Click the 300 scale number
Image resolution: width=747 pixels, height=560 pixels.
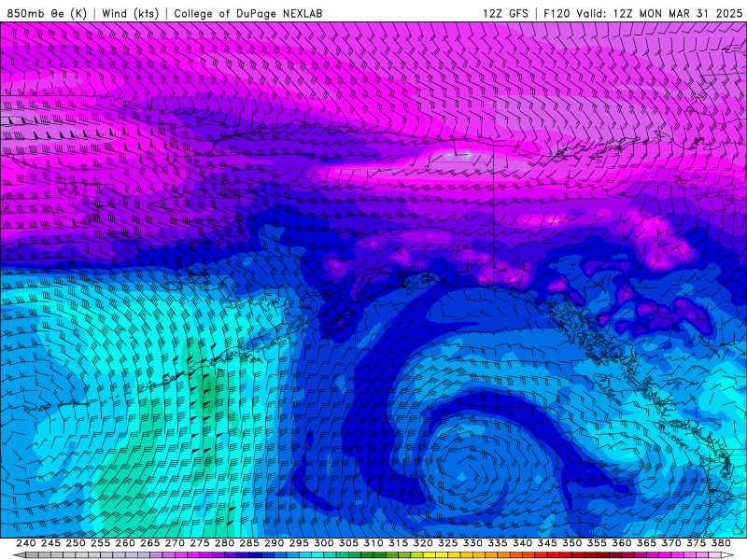[x=323, y=543]
